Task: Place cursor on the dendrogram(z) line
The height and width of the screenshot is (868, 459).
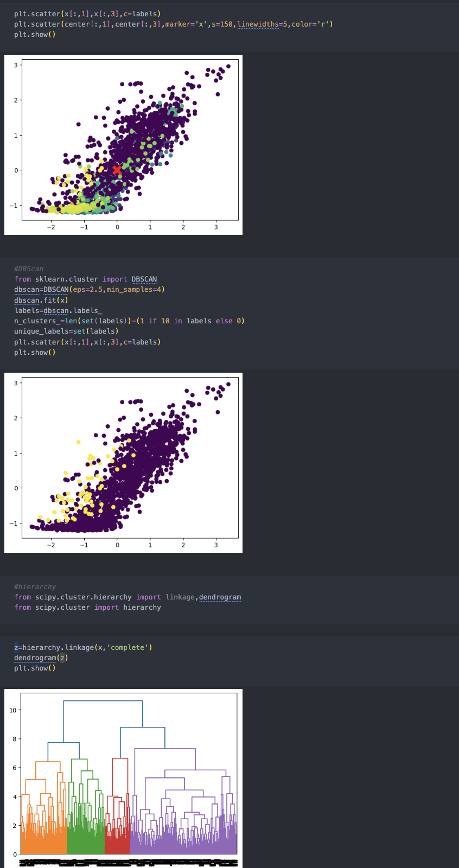Action: click(41, 658)
